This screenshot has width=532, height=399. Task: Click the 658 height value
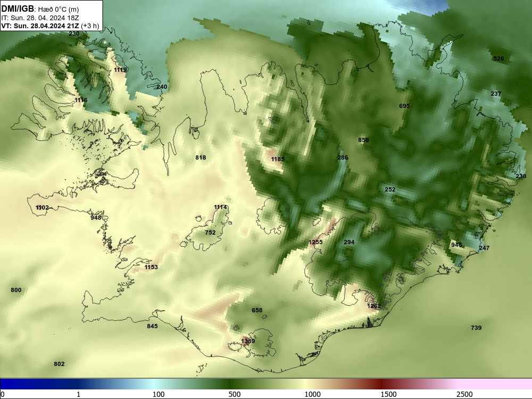pos(257,310)
